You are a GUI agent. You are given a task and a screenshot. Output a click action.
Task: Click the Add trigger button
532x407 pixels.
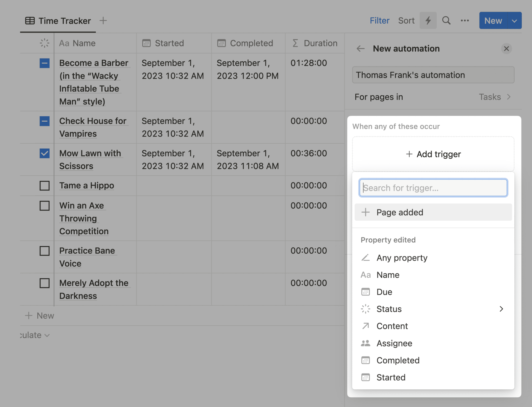tap(433, 154)
